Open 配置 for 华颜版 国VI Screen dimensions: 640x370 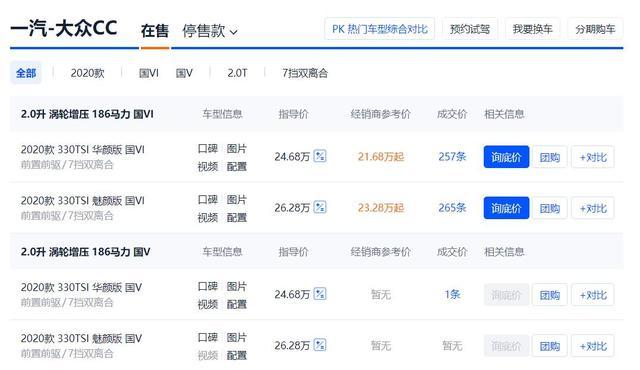point(237,166)
